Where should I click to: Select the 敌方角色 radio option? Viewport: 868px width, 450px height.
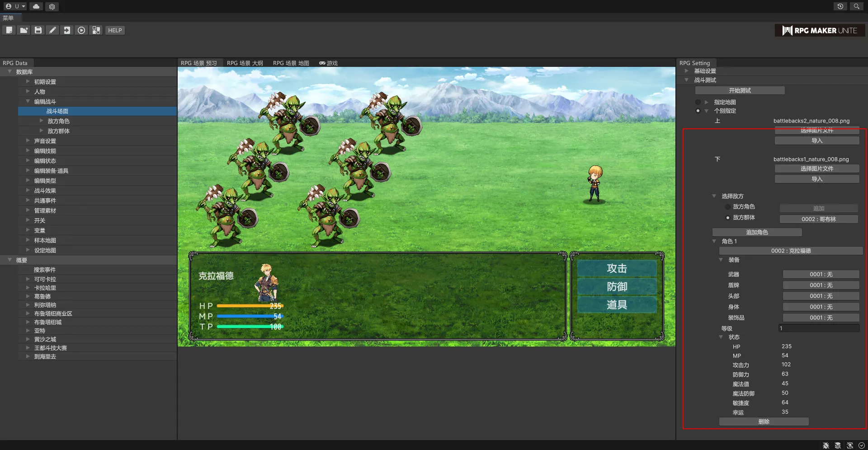pos(728,207)
